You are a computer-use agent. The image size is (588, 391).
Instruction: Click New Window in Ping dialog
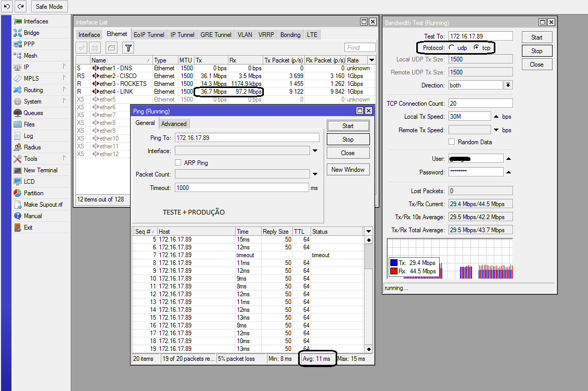(x=348, y=170)
